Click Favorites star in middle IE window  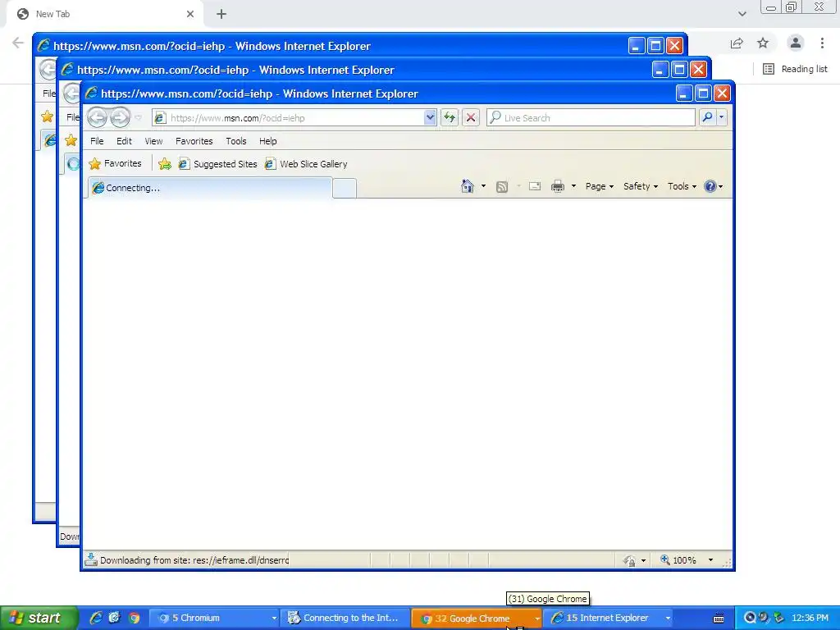[x=71, y=140]
